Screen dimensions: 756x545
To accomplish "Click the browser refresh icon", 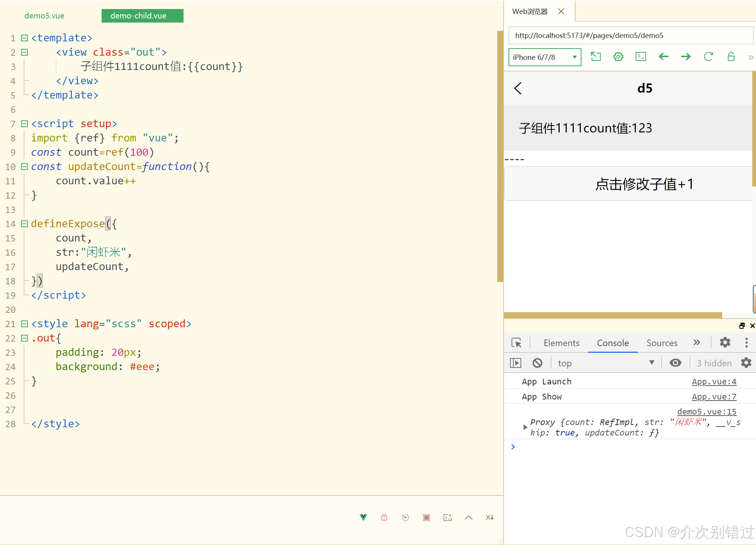I will 708,57.
